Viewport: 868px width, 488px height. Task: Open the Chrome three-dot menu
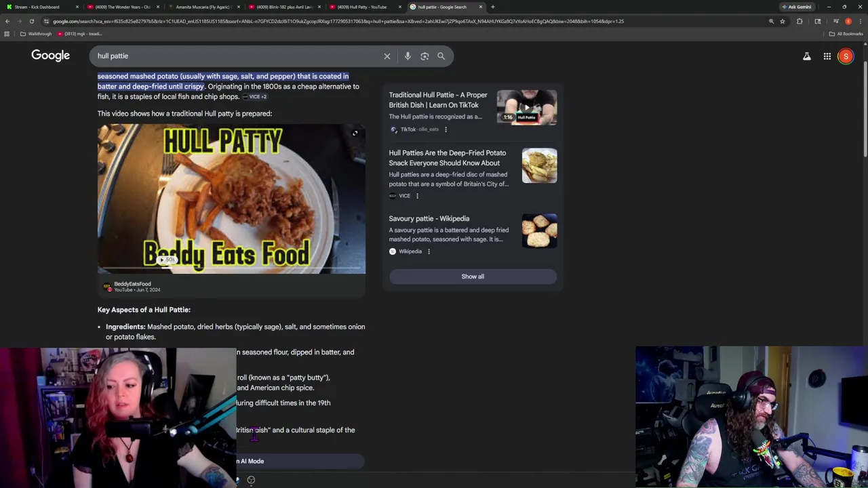click(x=861, y=21)
